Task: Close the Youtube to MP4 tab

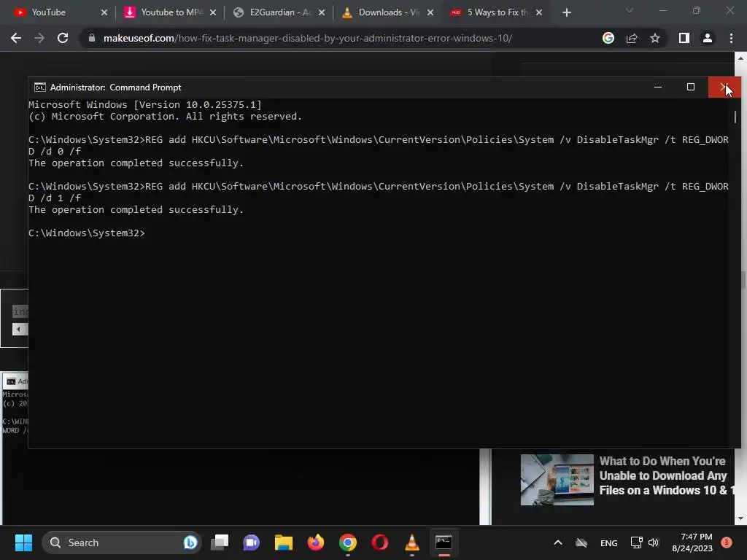Action: 213,12
